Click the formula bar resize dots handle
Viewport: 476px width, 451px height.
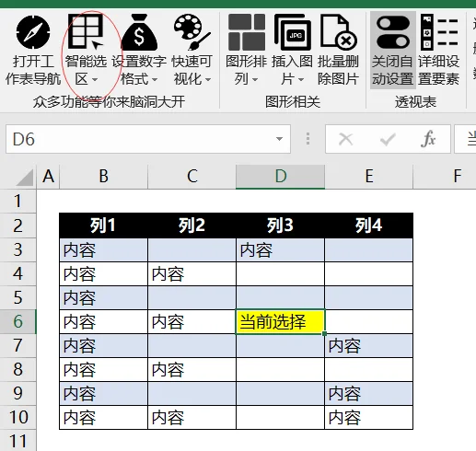[308, 139]
